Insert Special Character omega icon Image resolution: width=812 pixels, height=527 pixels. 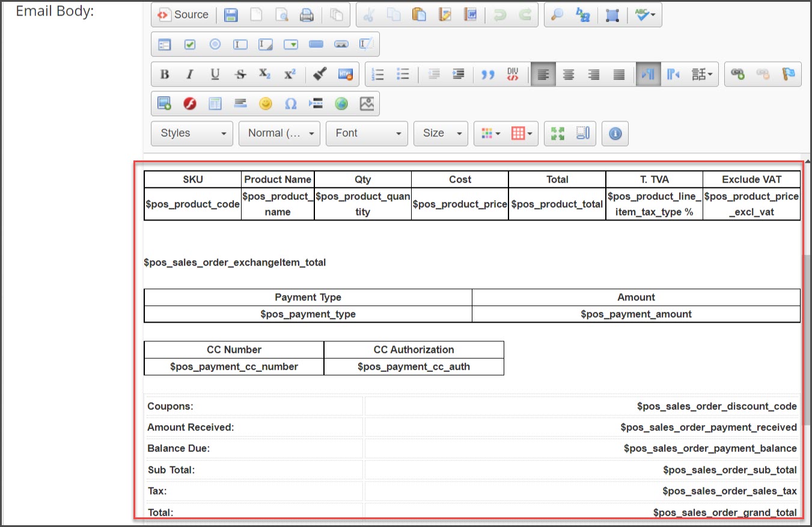click(291, 103)
